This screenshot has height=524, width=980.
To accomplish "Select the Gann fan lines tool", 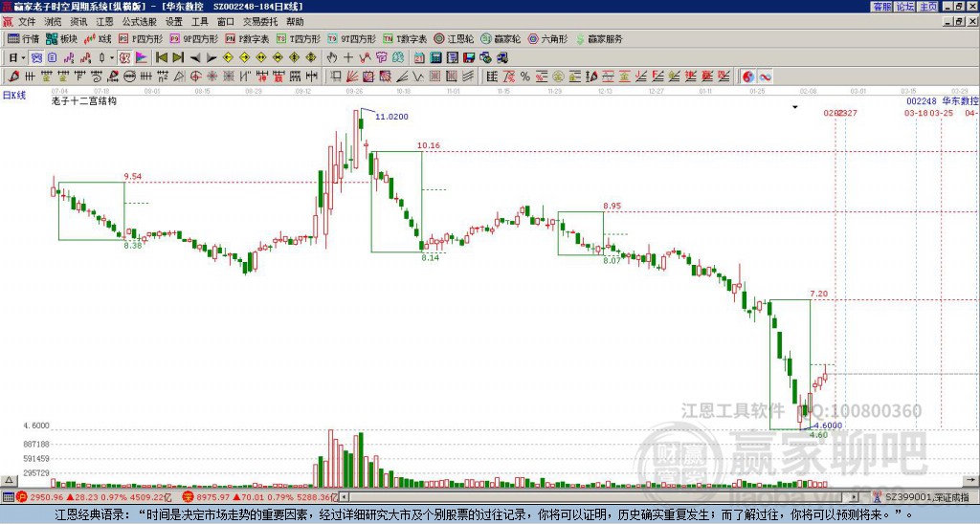I will point(352,76).
